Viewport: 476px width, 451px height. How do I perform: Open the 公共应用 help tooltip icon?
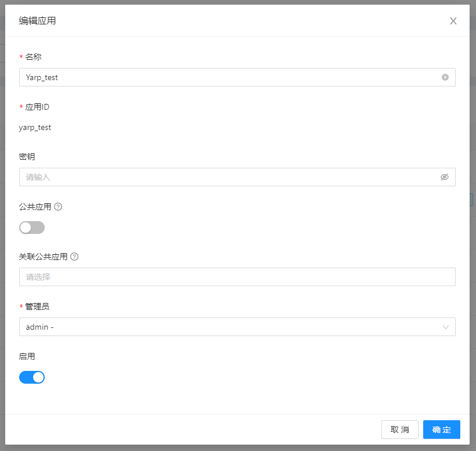[60, 206]
